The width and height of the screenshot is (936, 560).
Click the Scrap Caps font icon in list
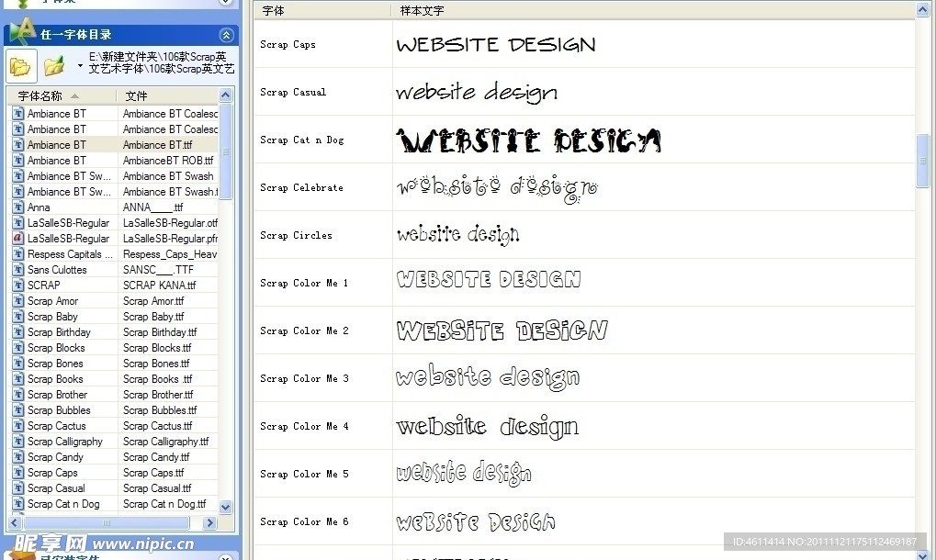17,473
